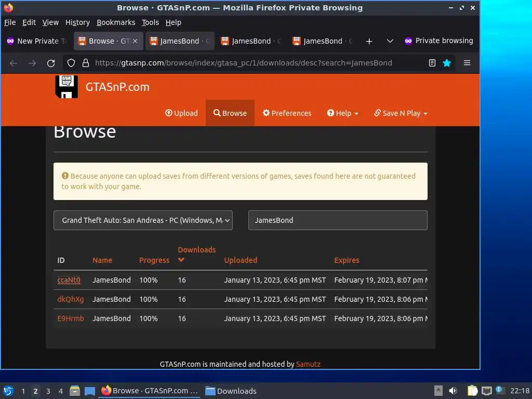Open the Edit menu
Image resolution: width=532 pixels, height=399 pixels.
pos(29,22)
